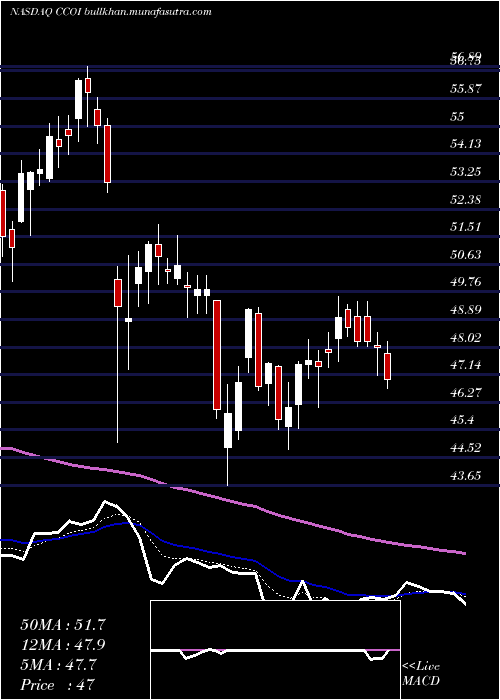Click inside the MACD inset panel
Screen dimensions: 500x700
pyautogui.click(x=275, y=650)
